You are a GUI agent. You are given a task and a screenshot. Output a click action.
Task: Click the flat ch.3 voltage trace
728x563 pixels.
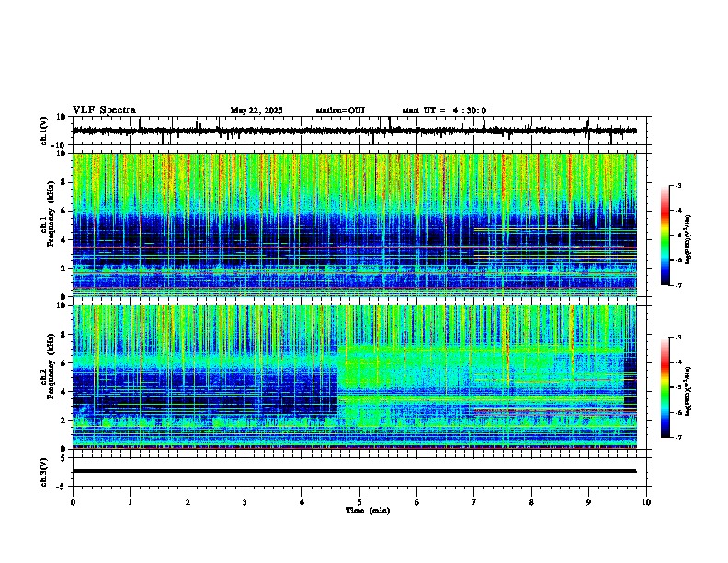pos(354,471)
